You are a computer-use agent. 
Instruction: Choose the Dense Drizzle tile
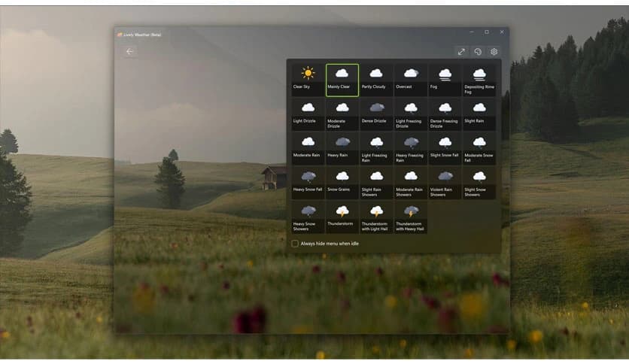(376, 114)
